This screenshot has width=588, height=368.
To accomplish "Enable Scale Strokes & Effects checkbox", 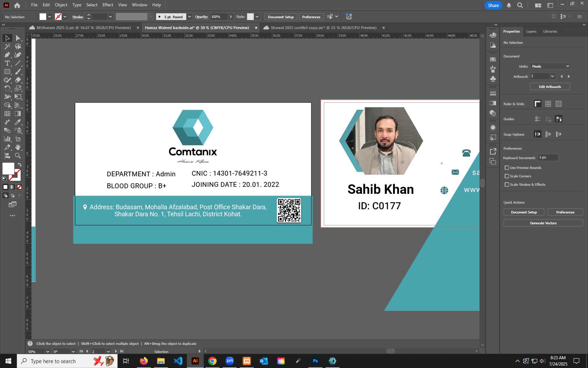I will 507,185.
